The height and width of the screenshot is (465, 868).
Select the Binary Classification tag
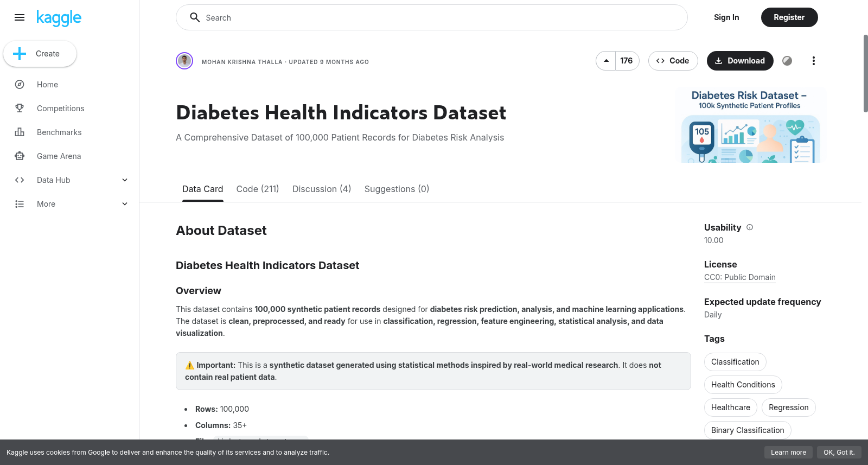748,430
